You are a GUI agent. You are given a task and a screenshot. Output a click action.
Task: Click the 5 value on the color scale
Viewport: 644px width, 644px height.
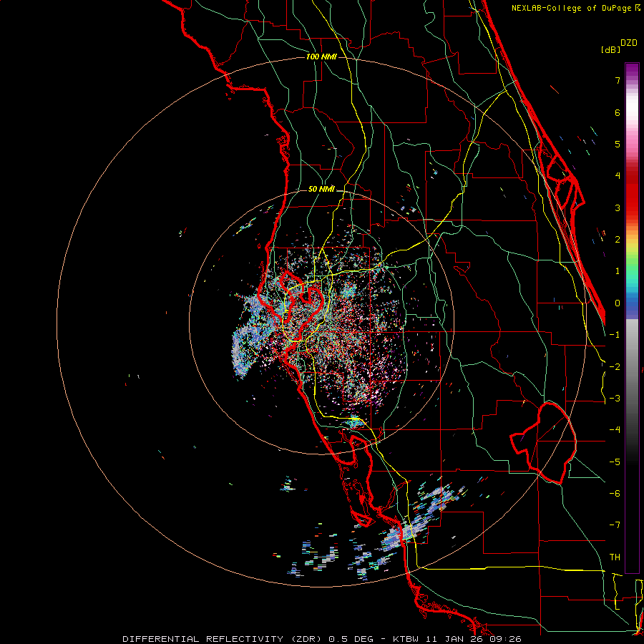[618, 144]
